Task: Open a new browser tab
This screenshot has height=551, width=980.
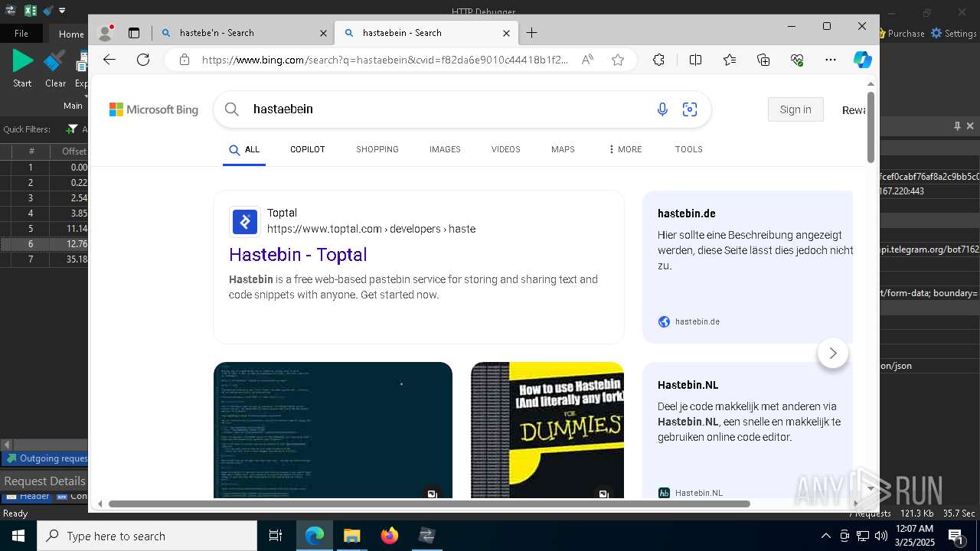Action: coord(531,33)
